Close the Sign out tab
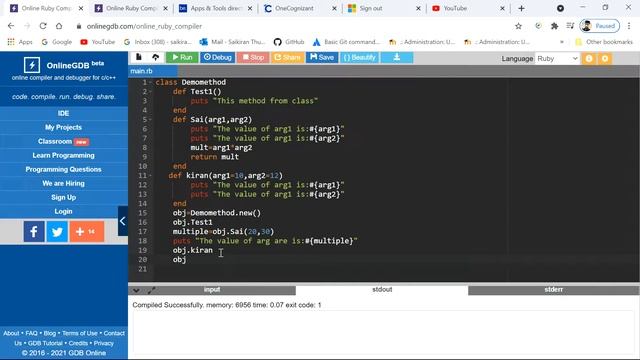 coord(418,8)
